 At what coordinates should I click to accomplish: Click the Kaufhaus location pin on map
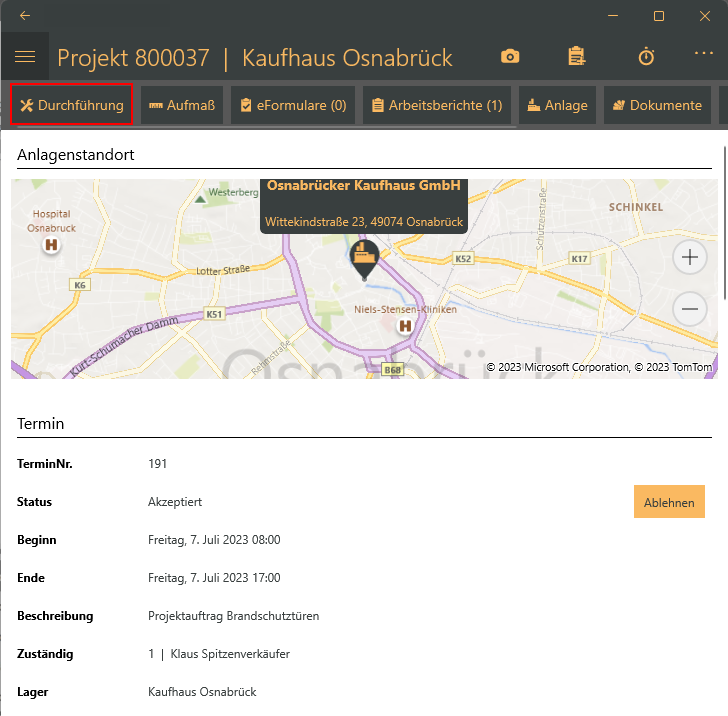pos(364,259)
